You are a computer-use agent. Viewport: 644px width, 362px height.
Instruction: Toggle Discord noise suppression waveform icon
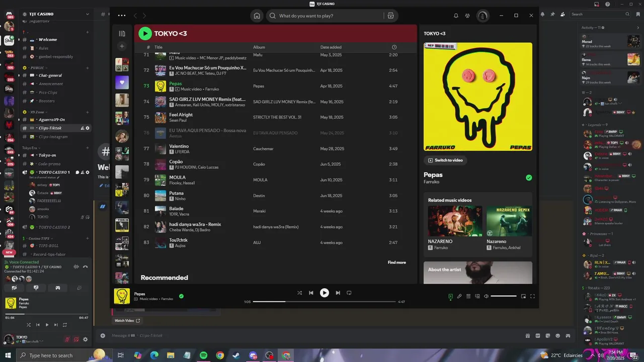[x=76, y=267]
